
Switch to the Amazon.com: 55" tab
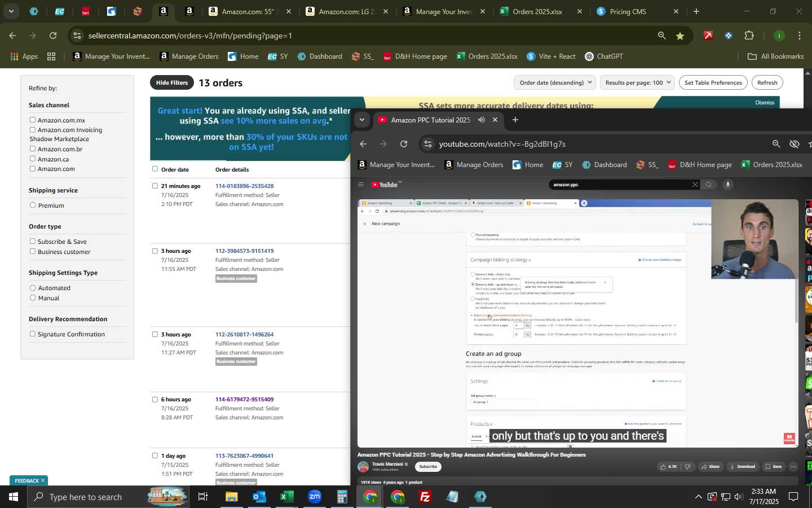(250, 11)
